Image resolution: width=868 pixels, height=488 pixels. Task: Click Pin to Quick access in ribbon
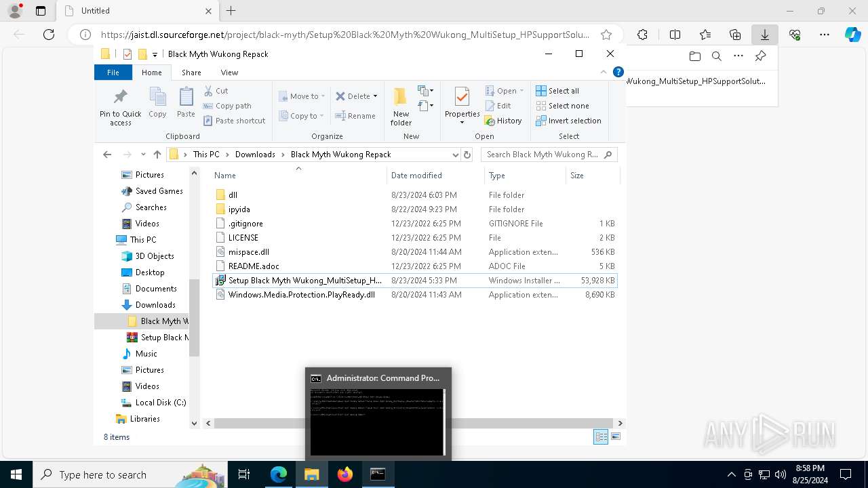121,106
